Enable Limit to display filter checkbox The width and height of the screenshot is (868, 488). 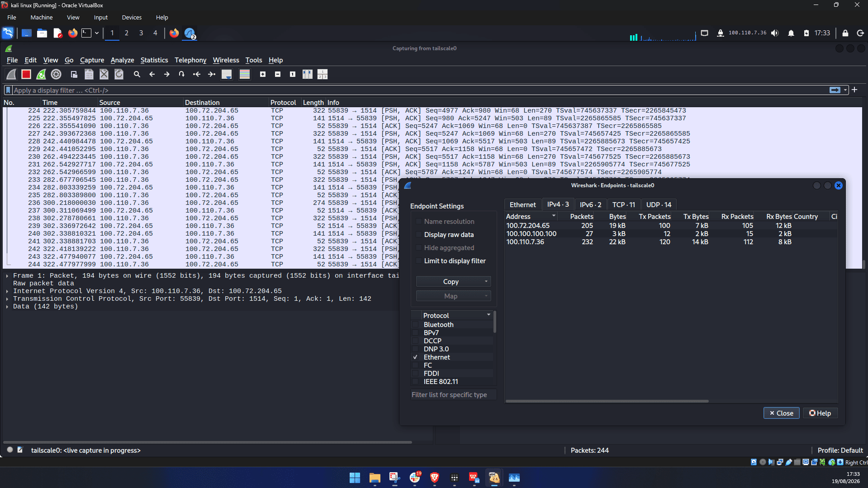[419, 261]
